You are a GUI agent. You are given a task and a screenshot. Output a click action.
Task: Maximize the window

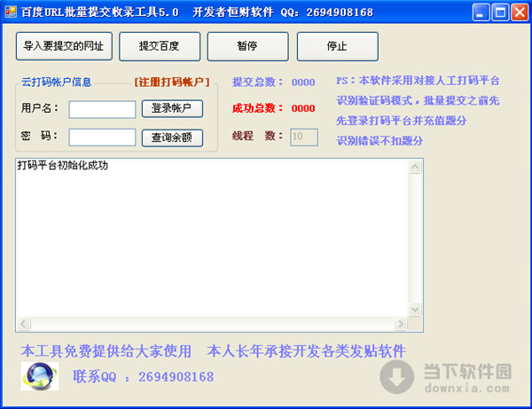pyautogui.click(x=500, y=12)
